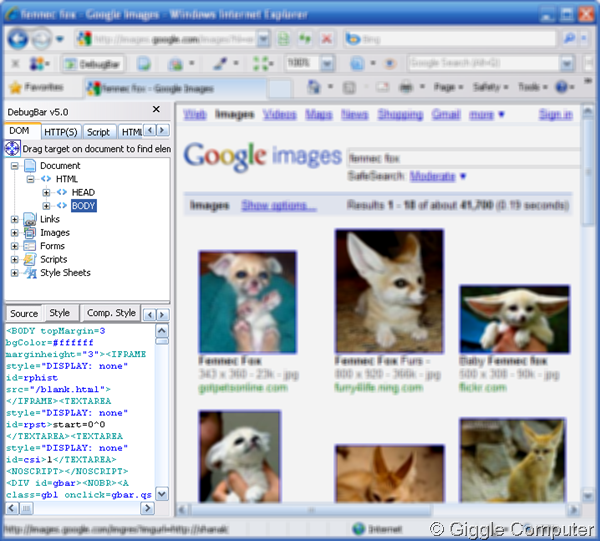The image size is (600, 541).
Task: Click the Shopping link on Google
Action: (400, 114)
